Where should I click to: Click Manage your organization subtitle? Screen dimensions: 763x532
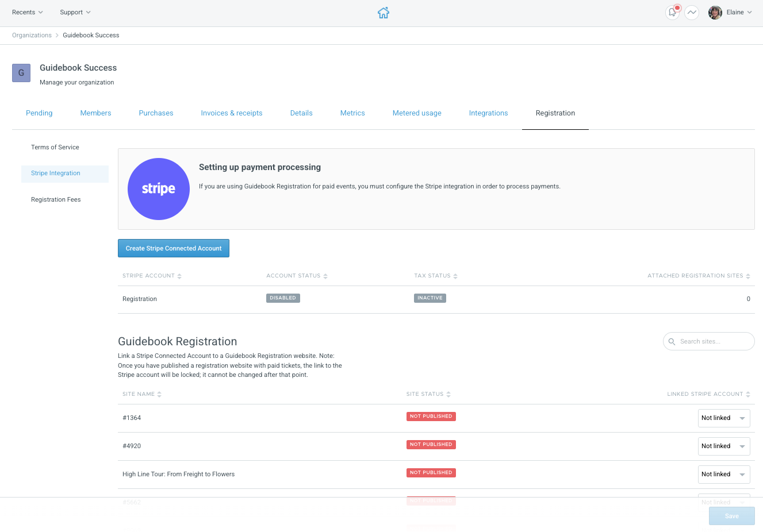point(77,83)
